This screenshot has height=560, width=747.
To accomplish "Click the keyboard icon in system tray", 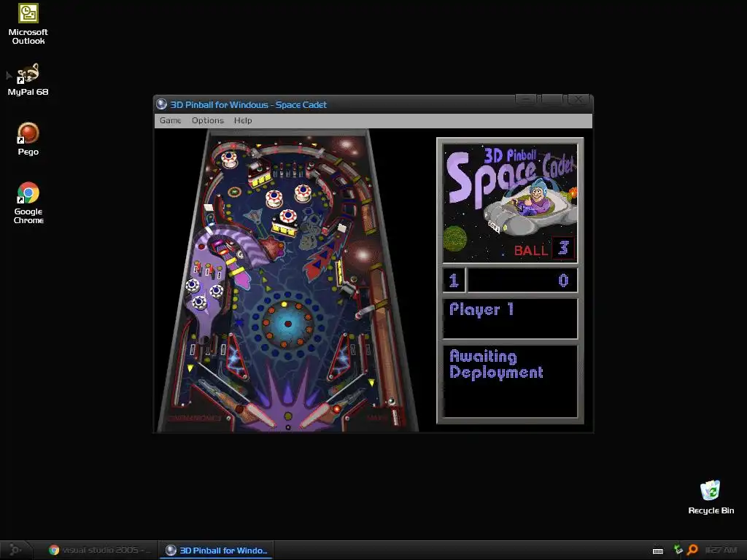I will point(658,551).
